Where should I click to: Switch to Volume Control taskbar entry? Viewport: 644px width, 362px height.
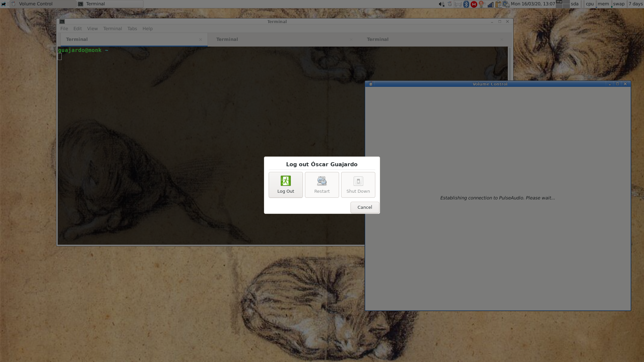pyautogui.click(x=43, y=4)
